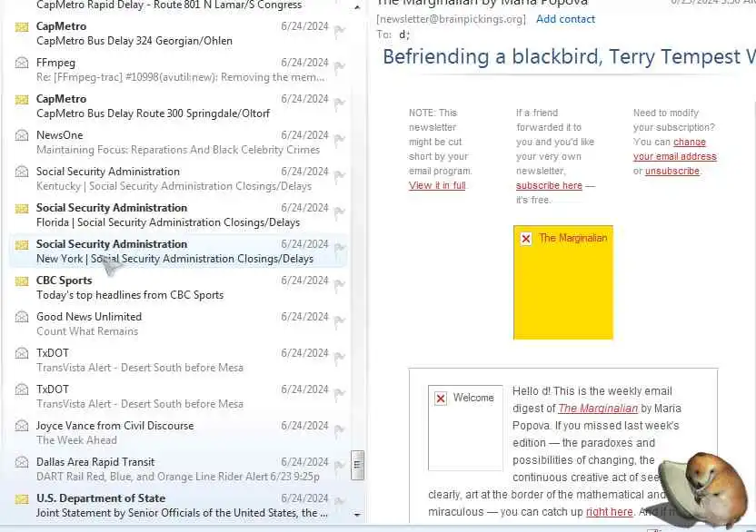
Task: Open The Marginalian link in digest text
Action: pos(598,409)
